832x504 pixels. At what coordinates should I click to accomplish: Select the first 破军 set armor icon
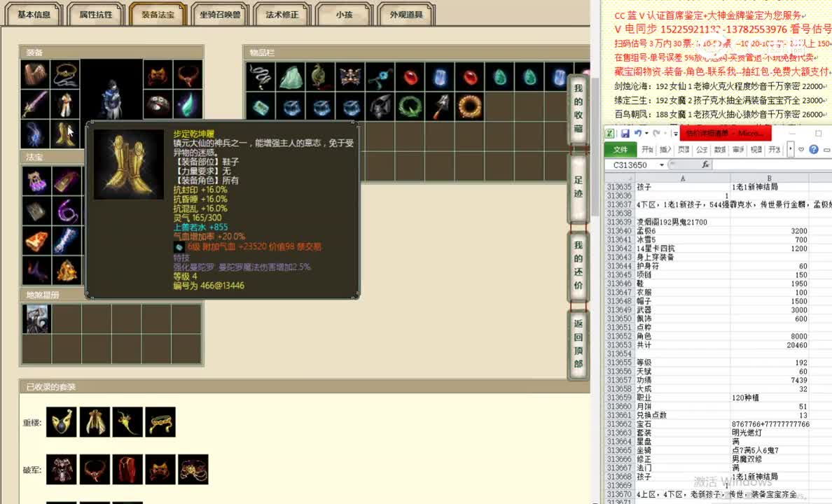(61, 469)
